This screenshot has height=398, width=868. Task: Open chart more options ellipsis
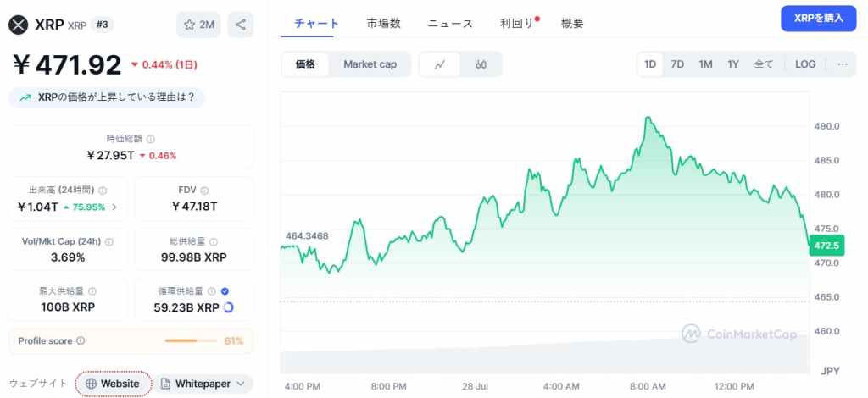(x=842, y=64)
